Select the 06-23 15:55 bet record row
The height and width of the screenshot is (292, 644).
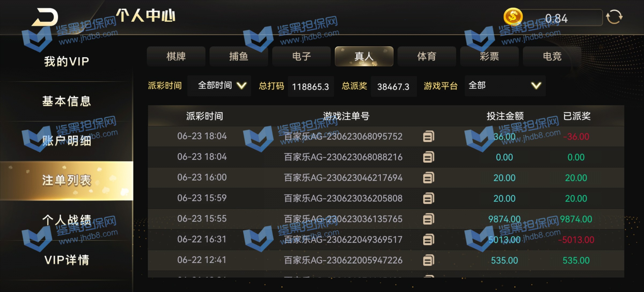tap(386, 219)
